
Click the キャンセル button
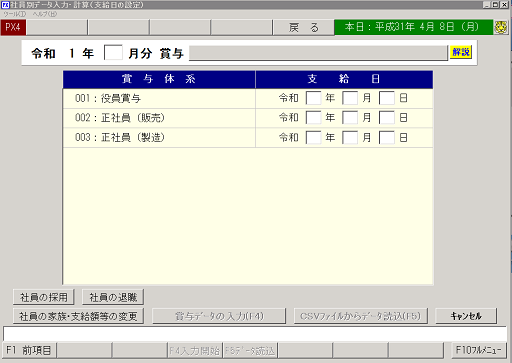click(x=466, y=316)
